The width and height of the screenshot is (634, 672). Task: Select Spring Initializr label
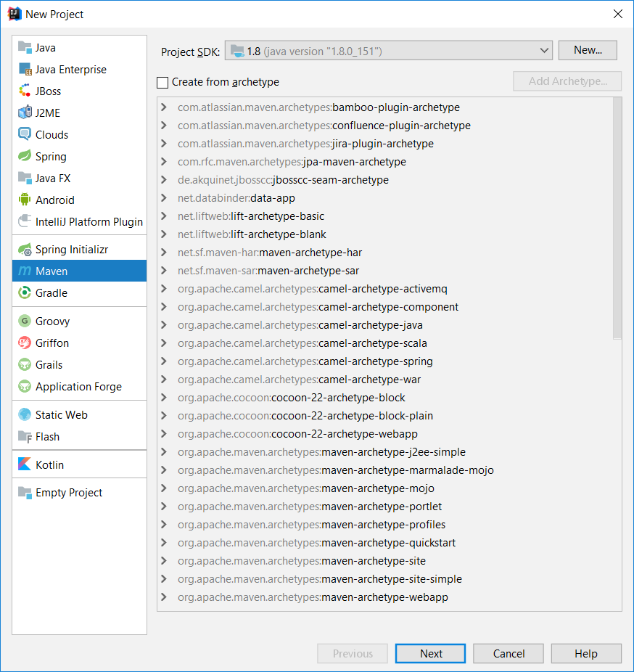(72, 250)
